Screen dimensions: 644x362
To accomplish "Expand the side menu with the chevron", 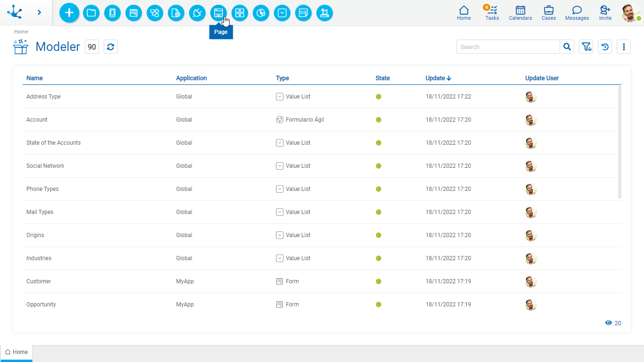I will point(39,12).
